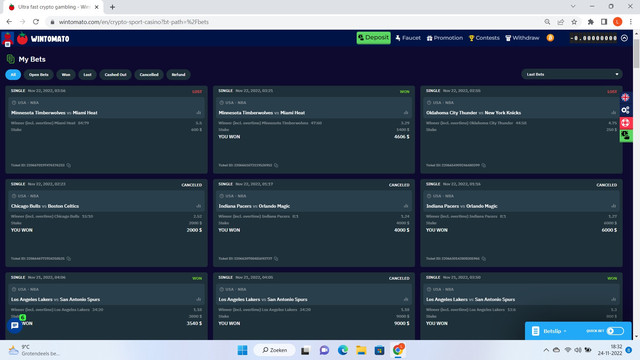Viewport: 640px width, 360px height.
Task: Select the Open Bets filter tab
Action: [x=39, y=75]
